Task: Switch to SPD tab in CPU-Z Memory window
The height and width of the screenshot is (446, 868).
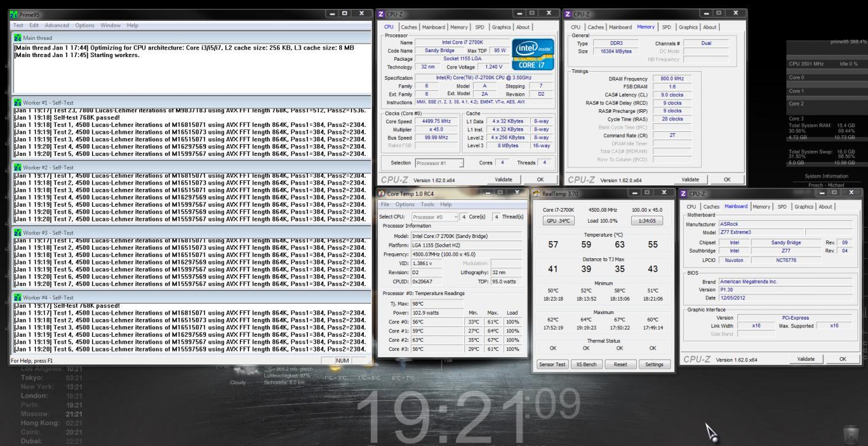Action: coord(667,27)
